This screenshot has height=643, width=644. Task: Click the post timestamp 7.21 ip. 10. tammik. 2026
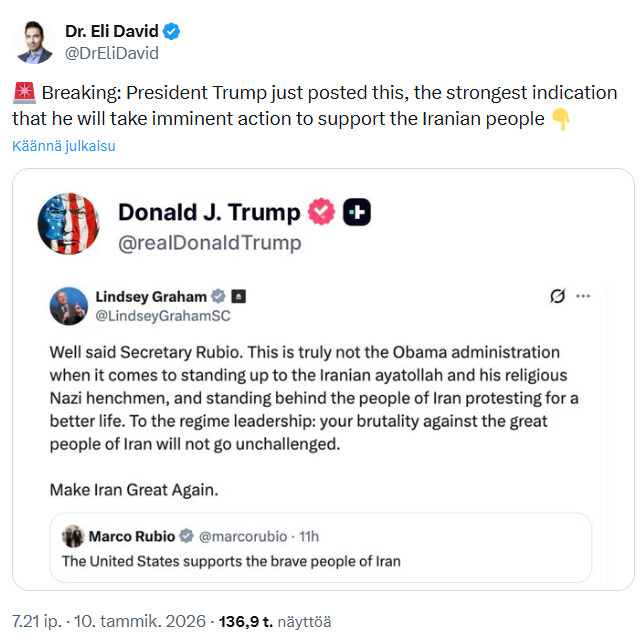pyautogui.click(x=107, y=621)
